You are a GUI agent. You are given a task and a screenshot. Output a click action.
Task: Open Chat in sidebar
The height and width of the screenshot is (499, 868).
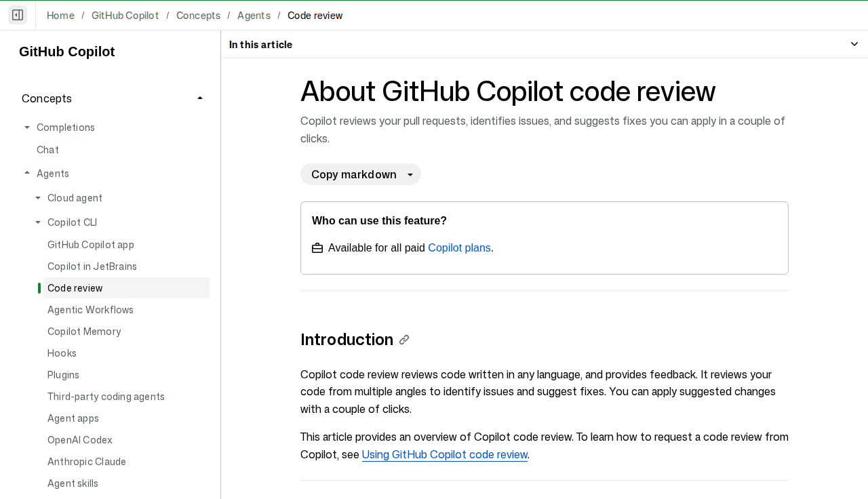tap(47, 150)
